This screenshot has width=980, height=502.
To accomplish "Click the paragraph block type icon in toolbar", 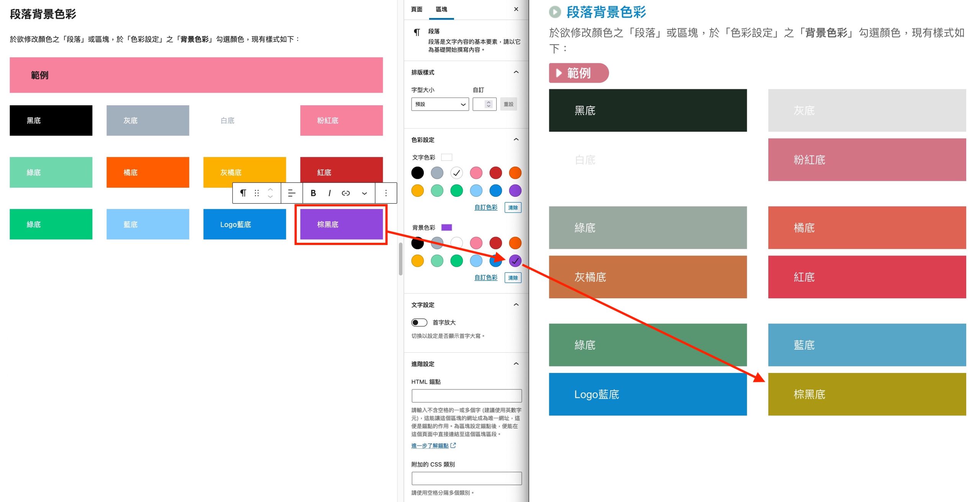I will pos(243,193).
